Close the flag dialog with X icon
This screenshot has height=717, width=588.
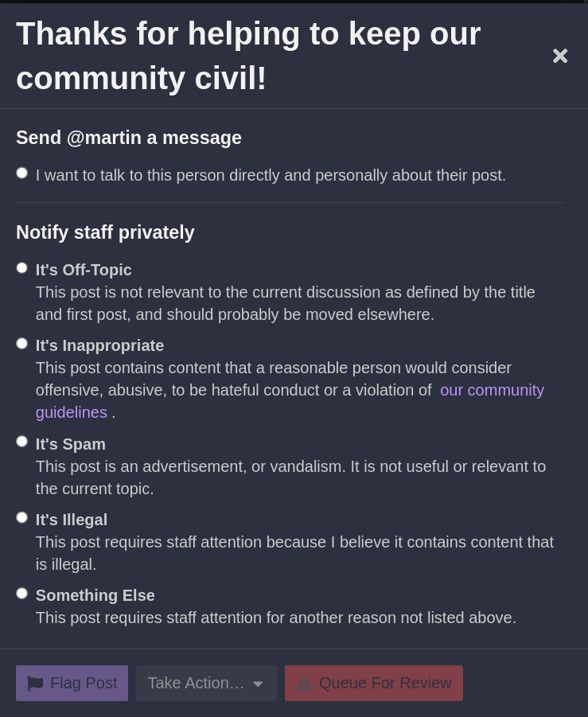tap(560, 56)
